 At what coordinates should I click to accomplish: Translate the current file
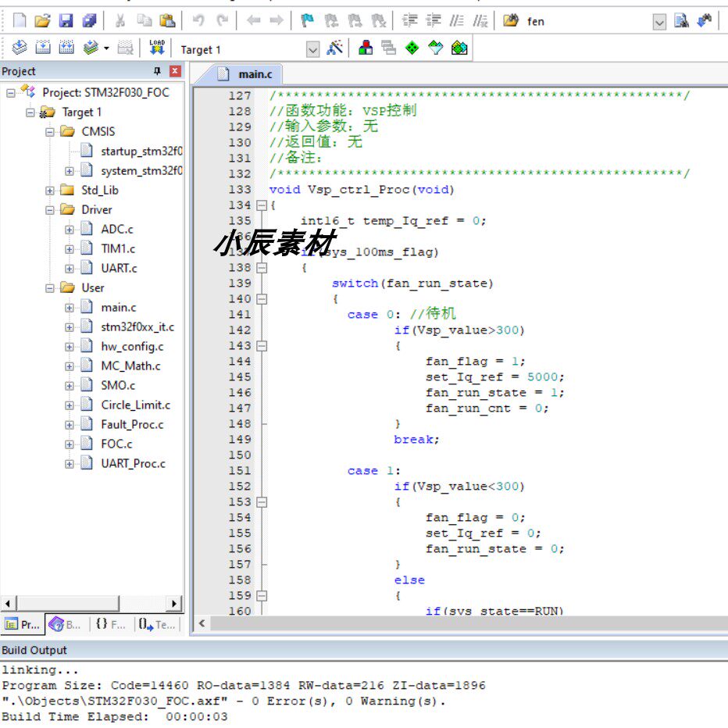point(20,48)
